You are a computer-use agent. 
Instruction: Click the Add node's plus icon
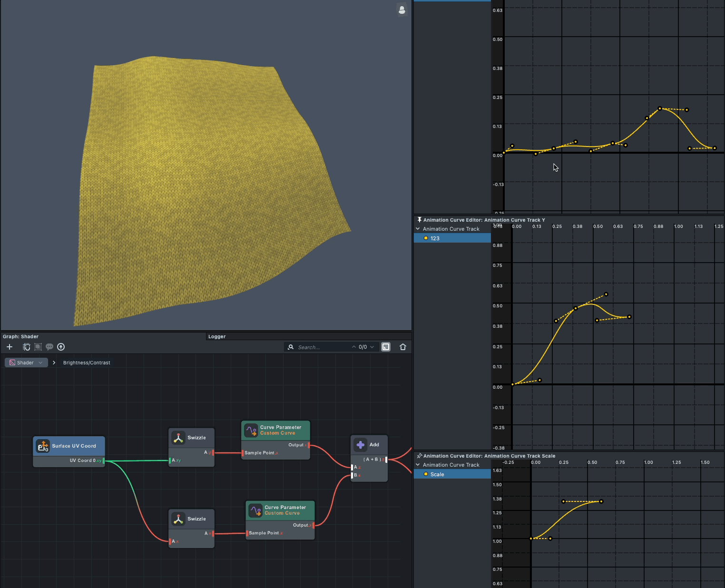click(361, 445)
